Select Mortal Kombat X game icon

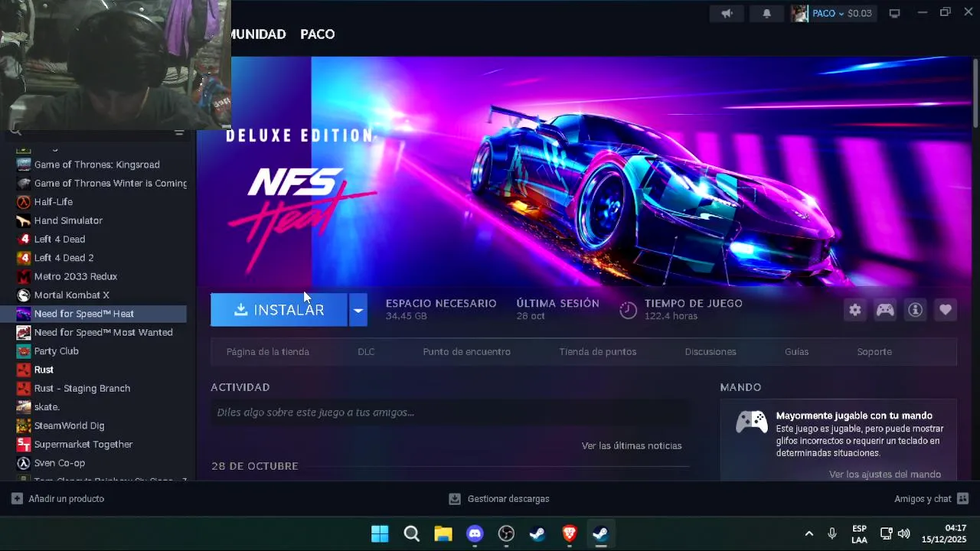coord(24,295)
